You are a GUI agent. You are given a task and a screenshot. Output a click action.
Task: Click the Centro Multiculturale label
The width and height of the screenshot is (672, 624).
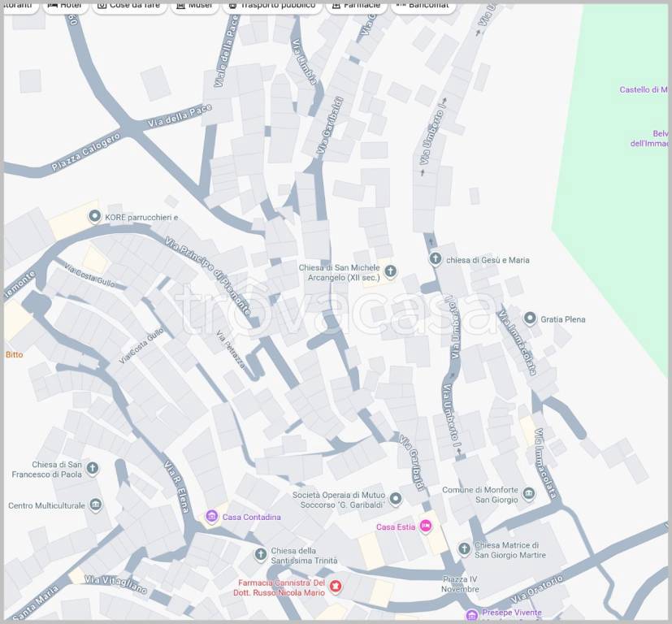point(46,505)
